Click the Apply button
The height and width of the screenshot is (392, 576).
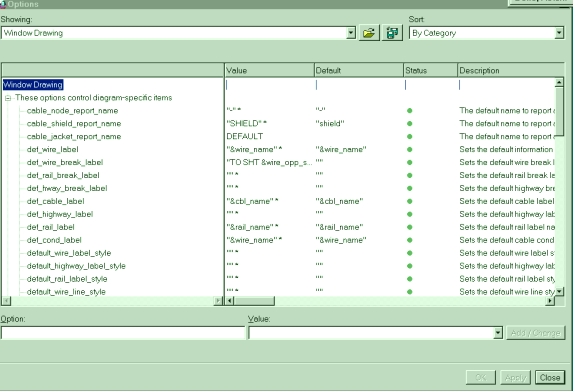515,377
